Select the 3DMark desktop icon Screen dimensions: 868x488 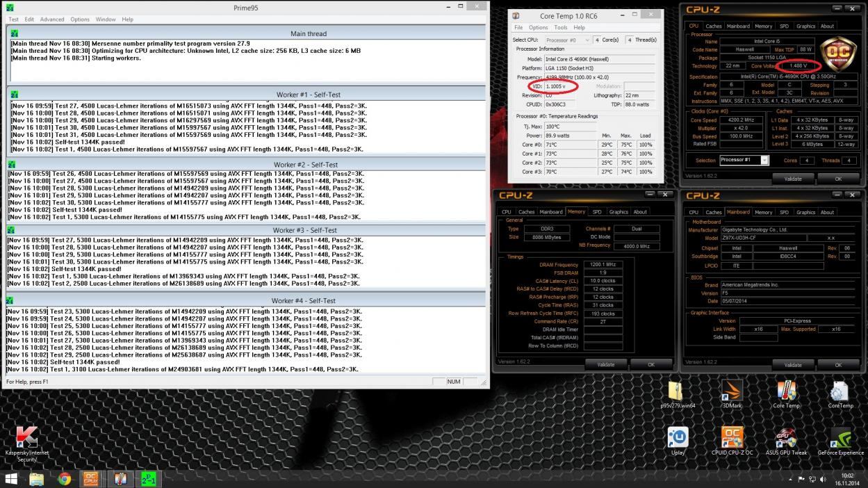[x=732, y=394]
